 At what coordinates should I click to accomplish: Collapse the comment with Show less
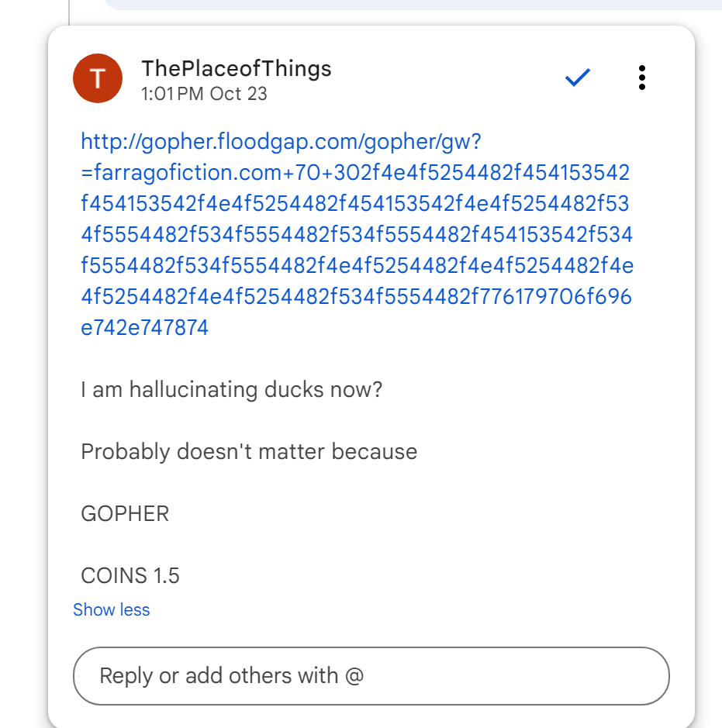pos(111,610)
